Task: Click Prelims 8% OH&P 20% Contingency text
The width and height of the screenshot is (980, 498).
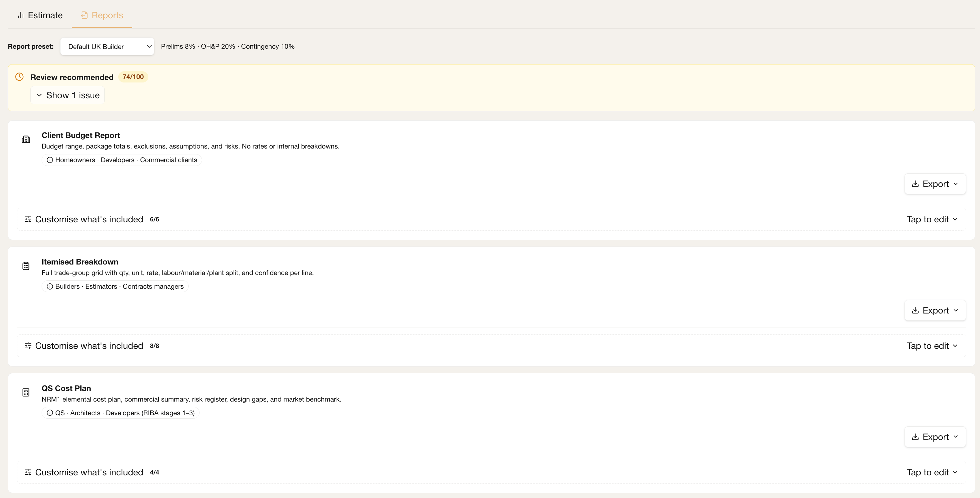Action: (228, 47)
